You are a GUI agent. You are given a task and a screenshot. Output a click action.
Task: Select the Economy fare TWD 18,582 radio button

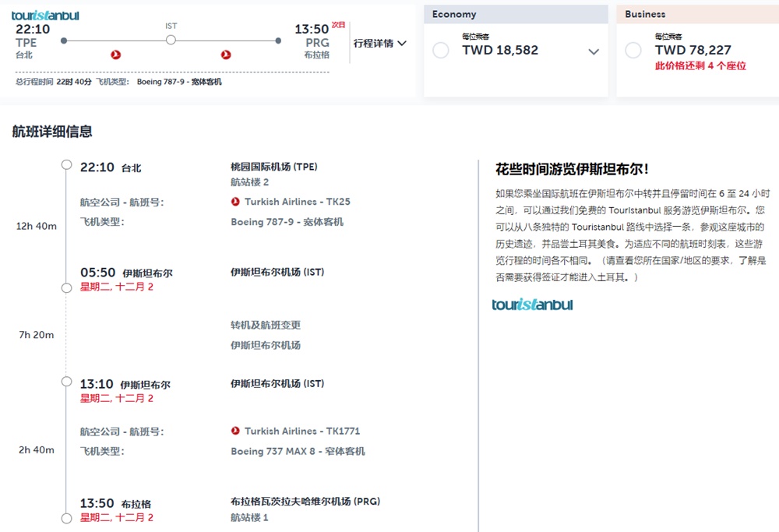coord(441,50)
